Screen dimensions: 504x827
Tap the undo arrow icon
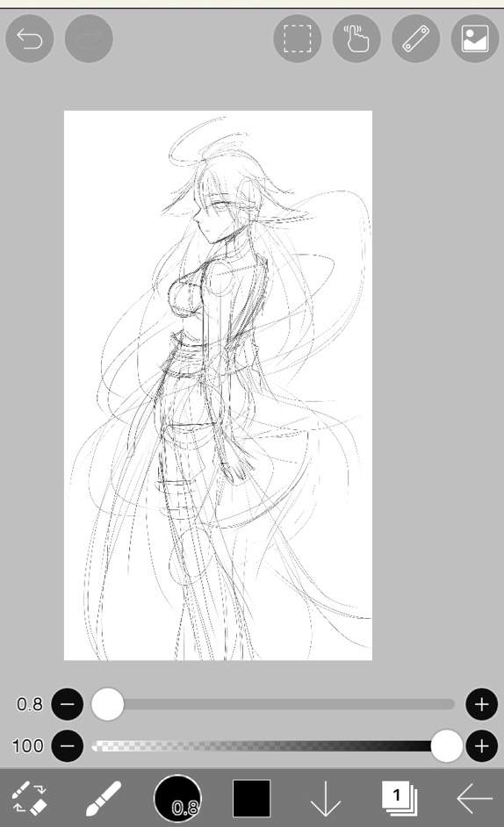click(30, 39)
